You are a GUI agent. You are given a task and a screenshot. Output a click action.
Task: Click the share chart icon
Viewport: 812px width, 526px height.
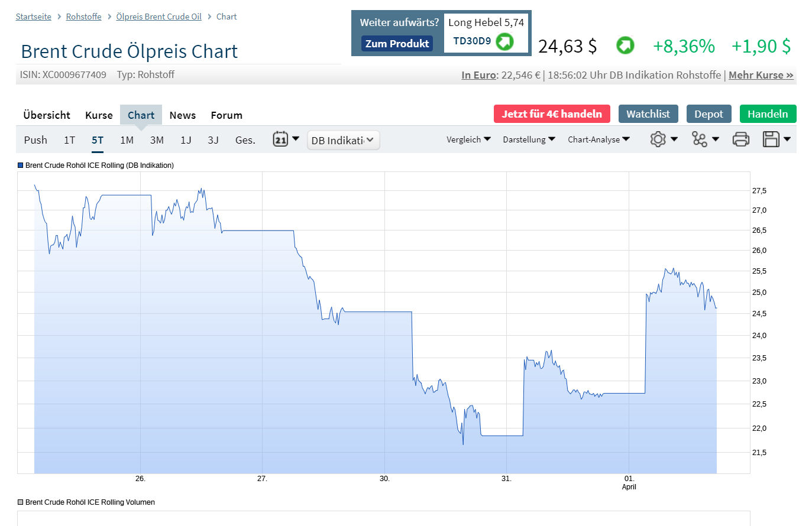click(699, 138)
